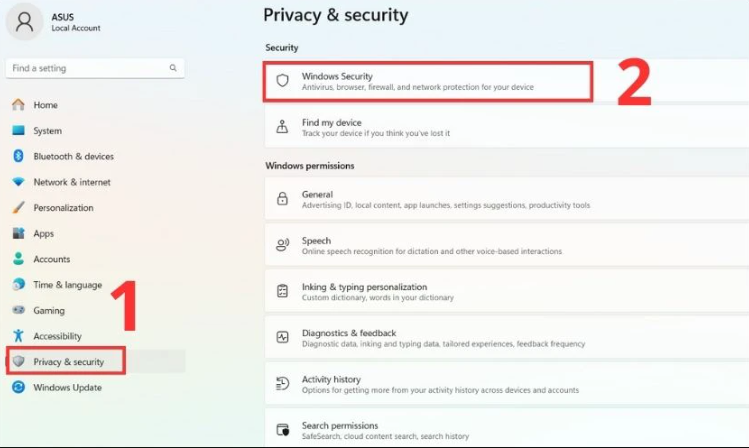Open Personalization settings
Image resolution: width=749 pixels, height=448 pixels.
(x=63, y=208)
